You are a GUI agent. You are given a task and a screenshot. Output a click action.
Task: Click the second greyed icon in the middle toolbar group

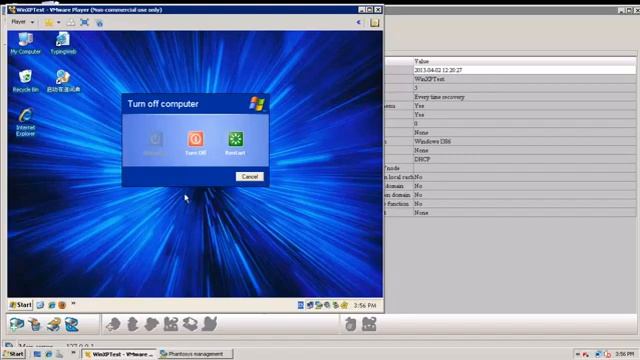[x=133, y=324]
